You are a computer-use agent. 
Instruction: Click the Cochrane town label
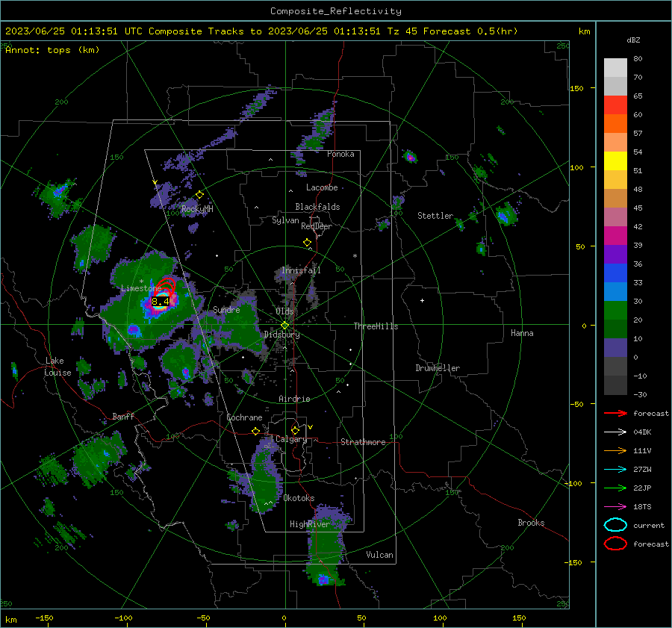click(x=244, y=417)
